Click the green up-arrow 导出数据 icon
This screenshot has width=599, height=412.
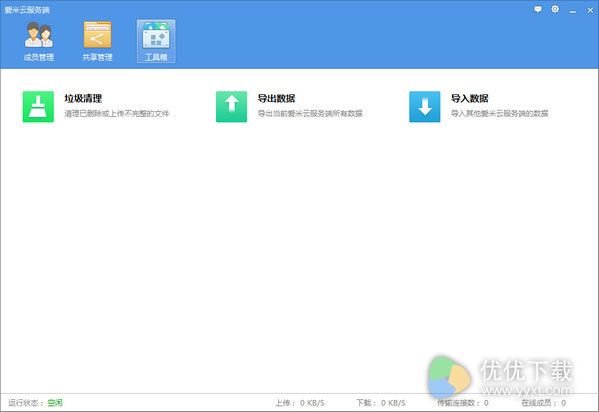pos(232,107)
